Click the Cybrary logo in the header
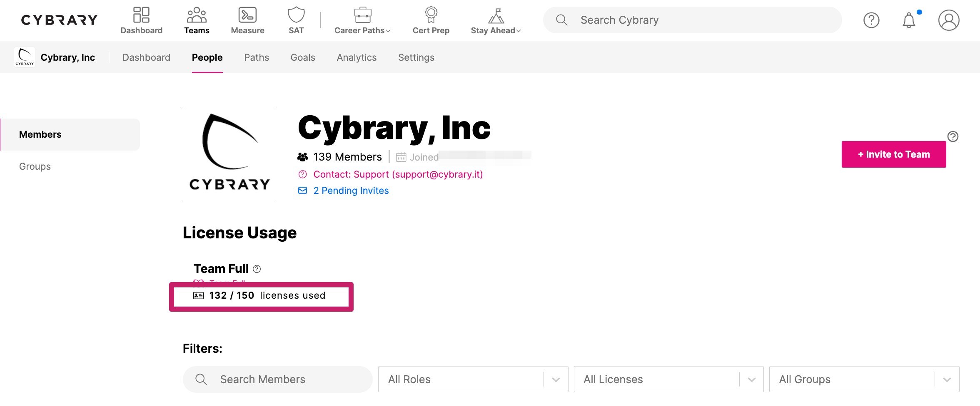 click(x=59, y=20)
